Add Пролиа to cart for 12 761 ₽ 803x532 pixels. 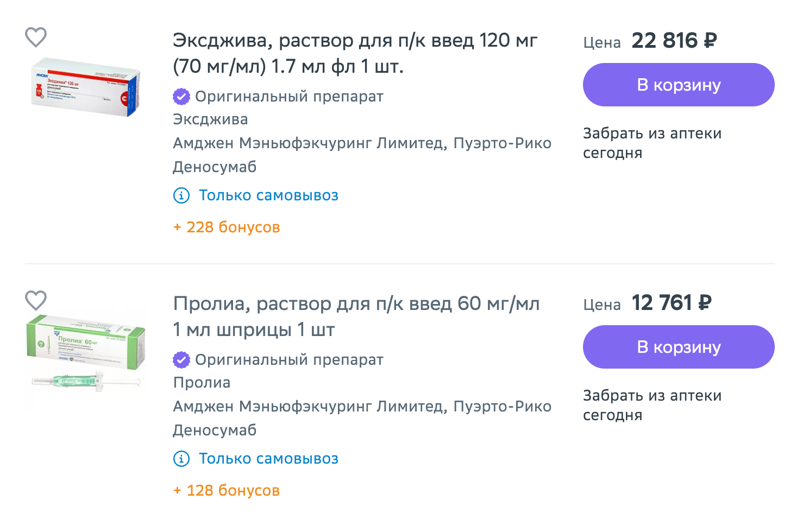[x=679, y=347]
